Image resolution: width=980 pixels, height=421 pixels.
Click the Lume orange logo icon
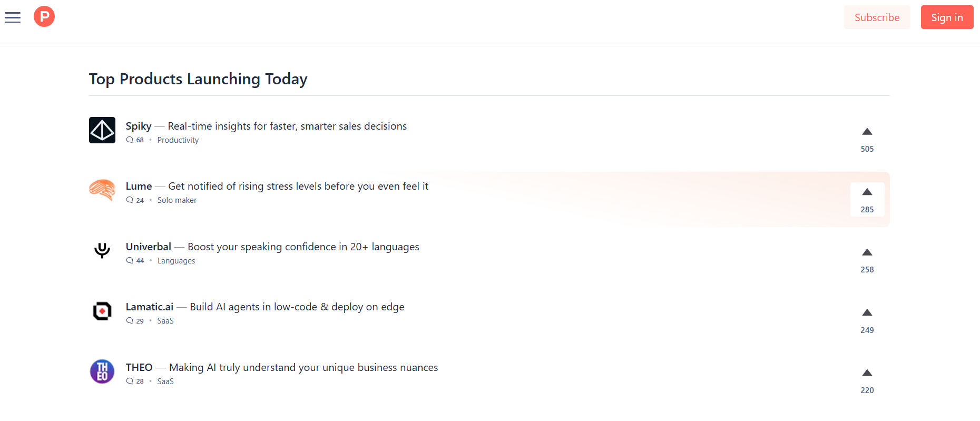[x=102, y=190]
